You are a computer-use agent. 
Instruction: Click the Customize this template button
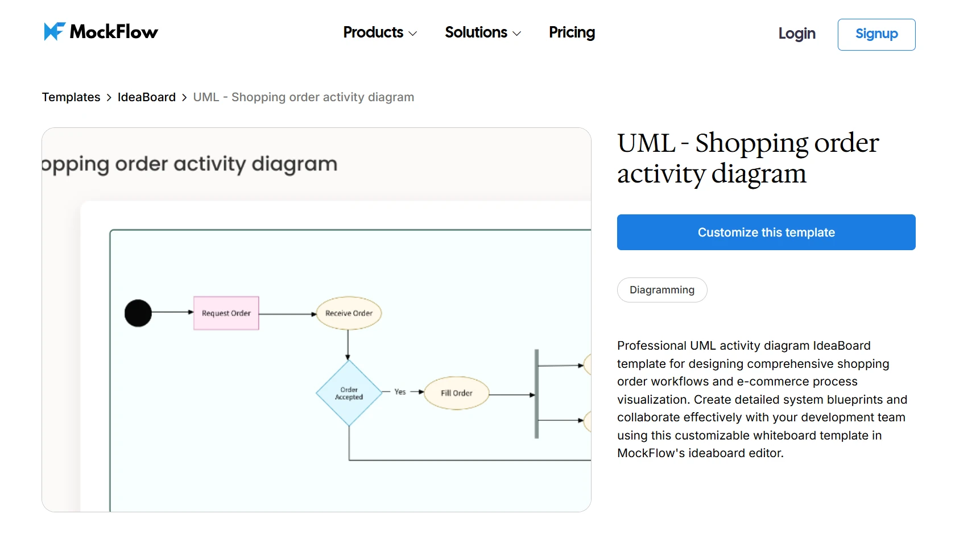pyautogui.click(x=766, y=232)
